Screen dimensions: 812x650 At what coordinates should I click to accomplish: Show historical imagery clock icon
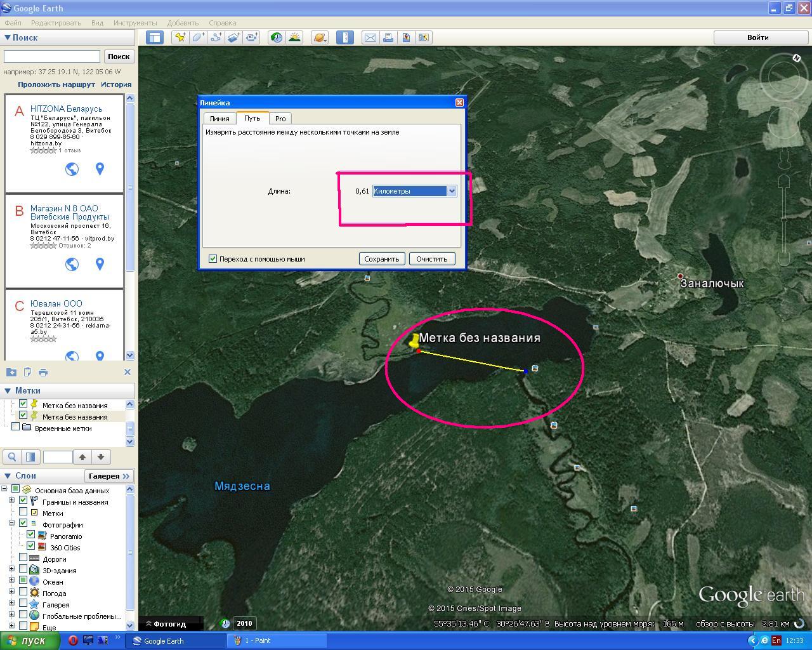coord(277,37)
